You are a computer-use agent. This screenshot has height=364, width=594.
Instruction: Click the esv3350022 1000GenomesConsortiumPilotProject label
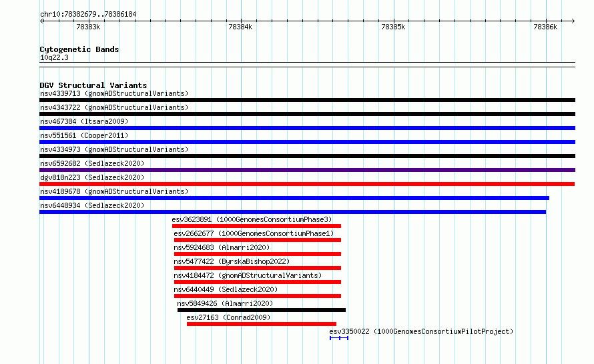coord(421,331)
